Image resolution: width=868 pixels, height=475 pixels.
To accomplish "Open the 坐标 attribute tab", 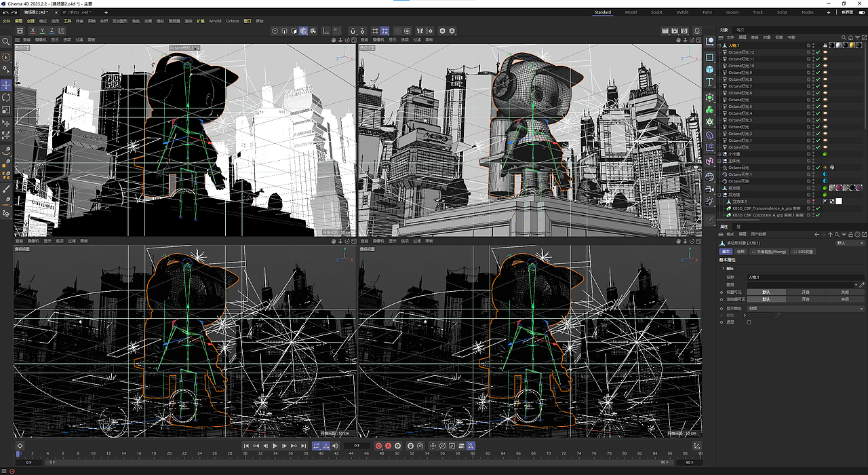I will click(741, 252).
